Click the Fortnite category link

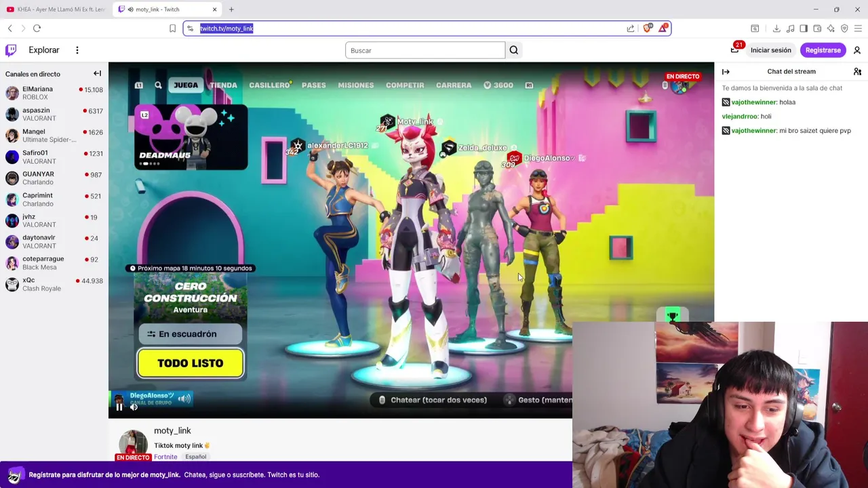tap(165, 457)
